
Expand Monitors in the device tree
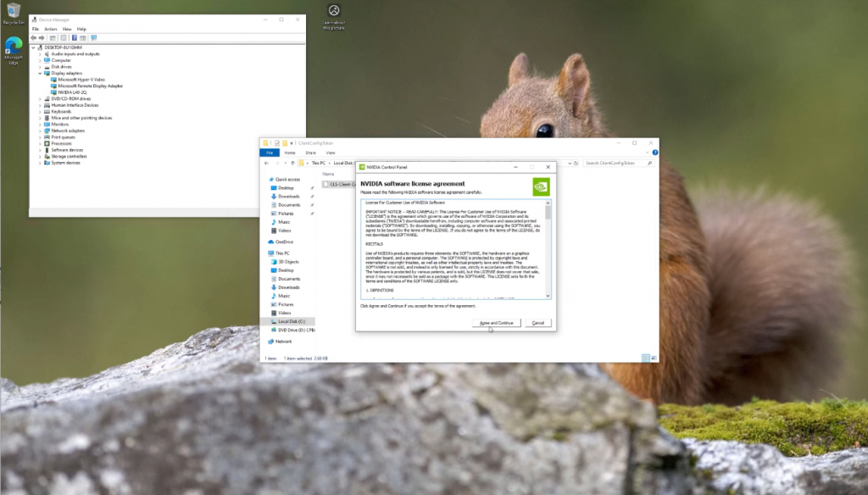click(x=39, y=124)
